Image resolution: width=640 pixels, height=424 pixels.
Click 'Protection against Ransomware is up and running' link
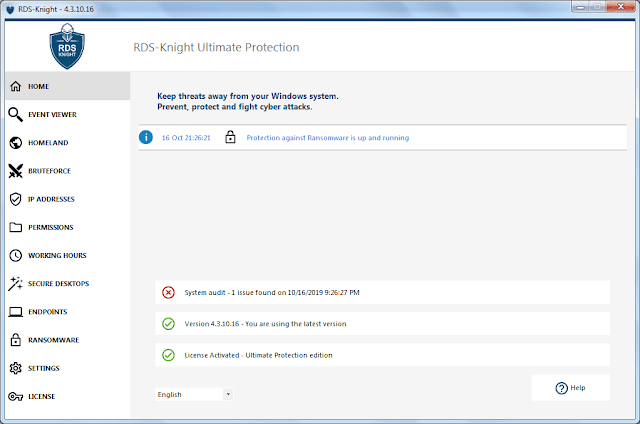328,138
